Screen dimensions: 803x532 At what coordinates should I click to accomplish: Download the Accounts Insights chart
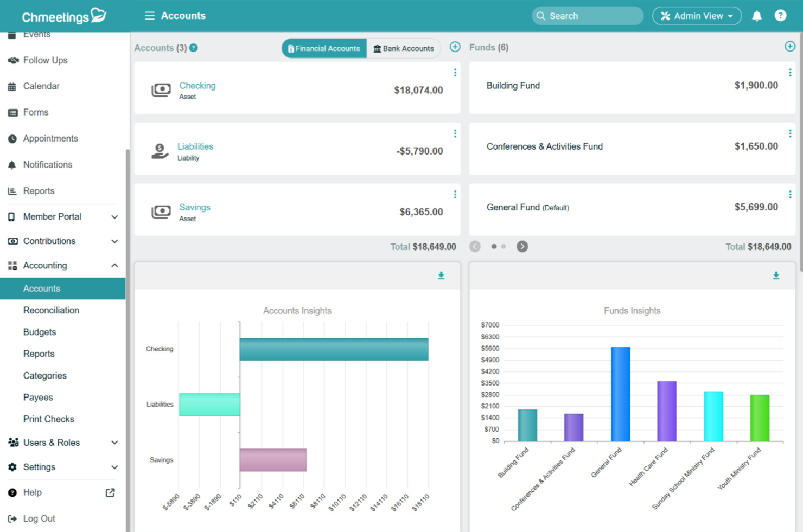441,275
